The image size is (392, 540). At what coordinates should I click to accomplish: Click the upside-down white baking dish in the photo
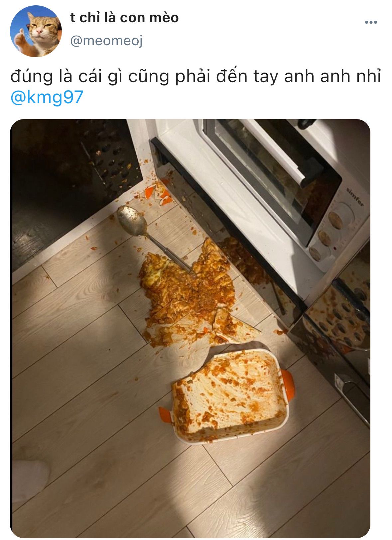click(229, 396)
